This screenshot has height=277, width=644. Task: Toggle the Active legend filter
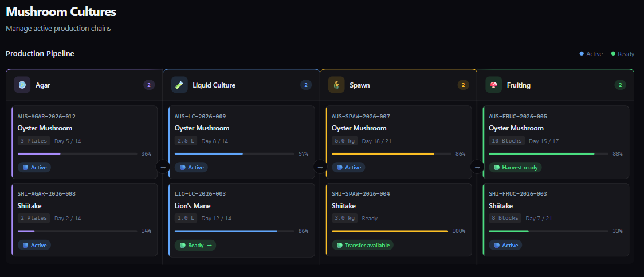[591, 54]
